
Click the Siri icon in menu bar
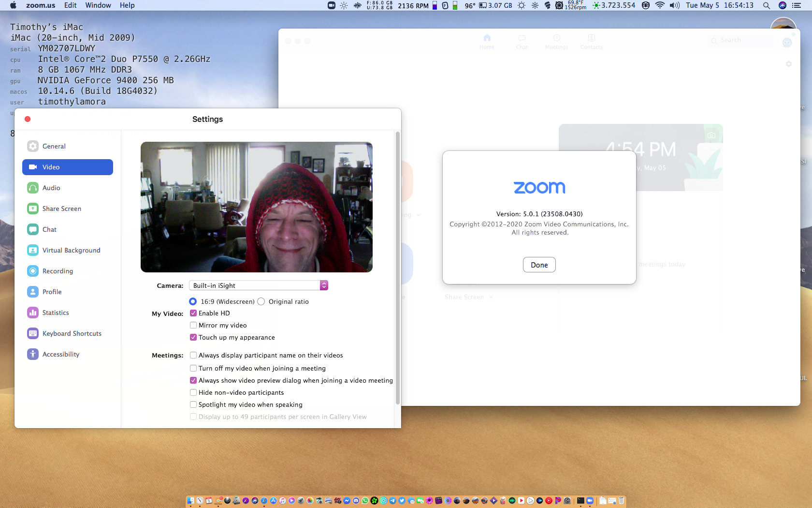[783, 5]
